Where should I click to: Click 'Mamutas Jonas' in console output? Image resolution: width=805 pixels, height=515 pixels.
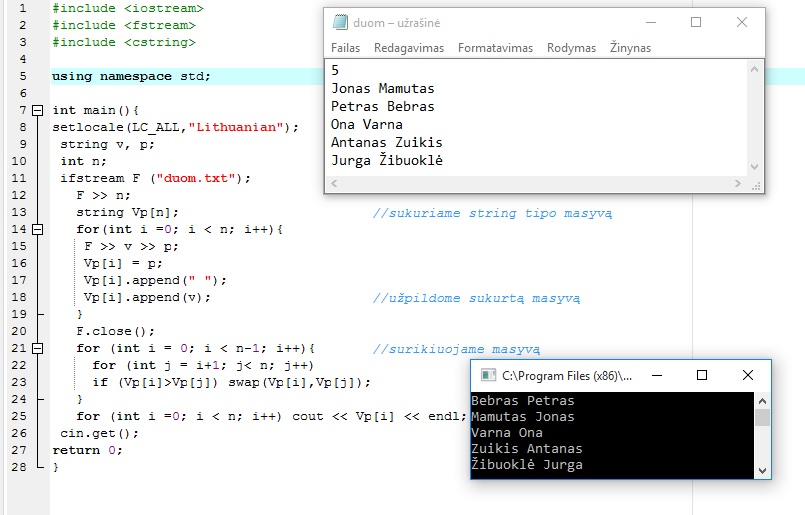523,416
